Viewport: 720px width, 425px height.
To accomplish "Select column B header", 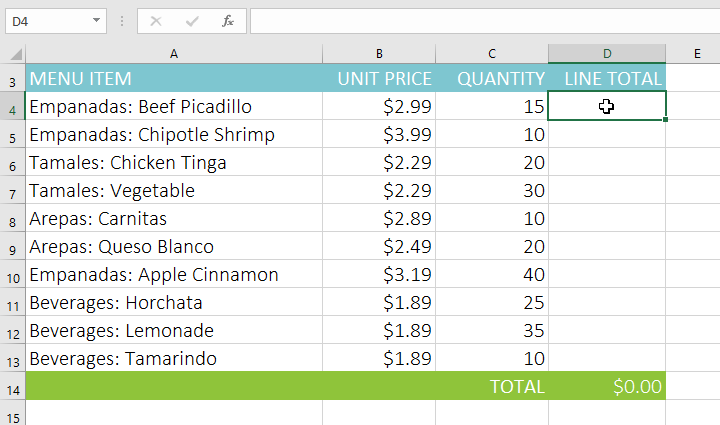I will tap(379, 54).
